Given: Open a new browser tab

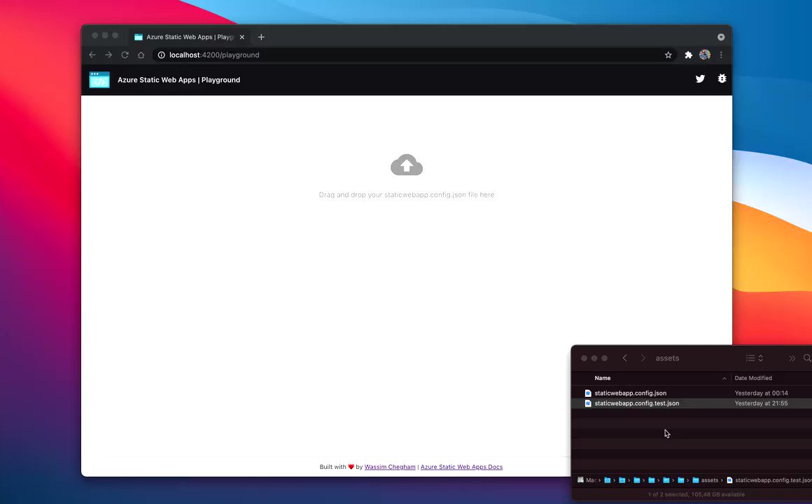Looking at the screenshot, I should click(x=261, y=37).
